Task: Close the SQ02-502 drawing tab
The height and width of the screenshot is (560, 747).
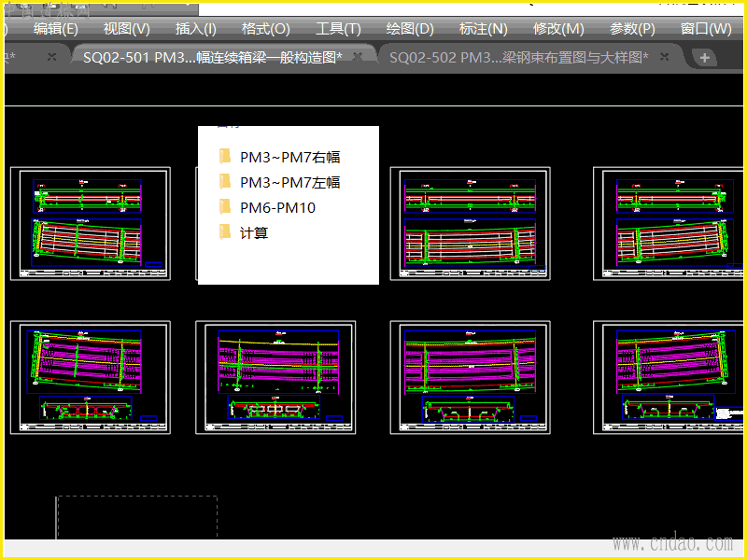Action: pos(664,57)
